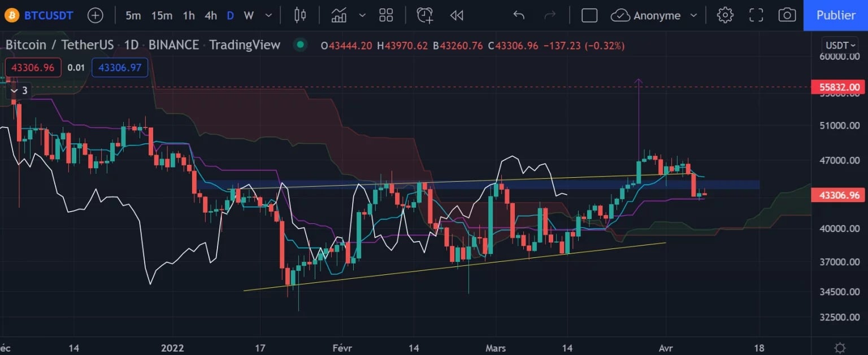Click the 60000.00 price axis label

[x=839, y=57]
